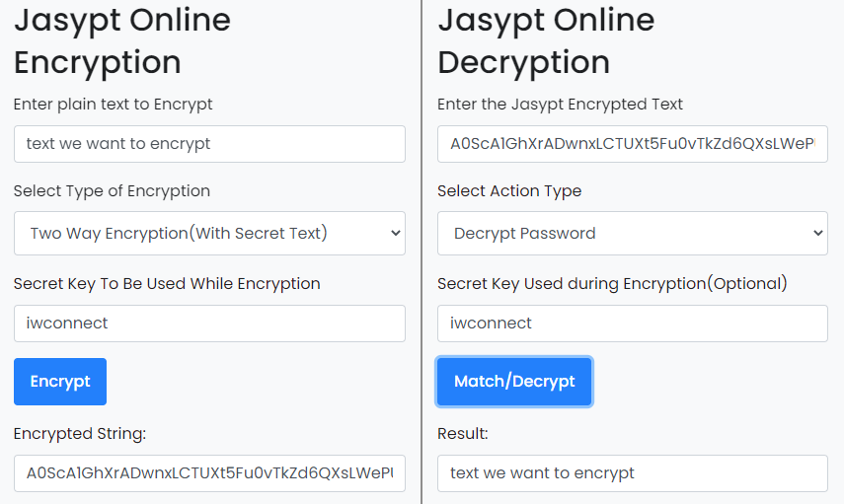This screenshot has height=504, width=844.
Task: Click the Jasypt Online Encryption heading
Action: 122,40
